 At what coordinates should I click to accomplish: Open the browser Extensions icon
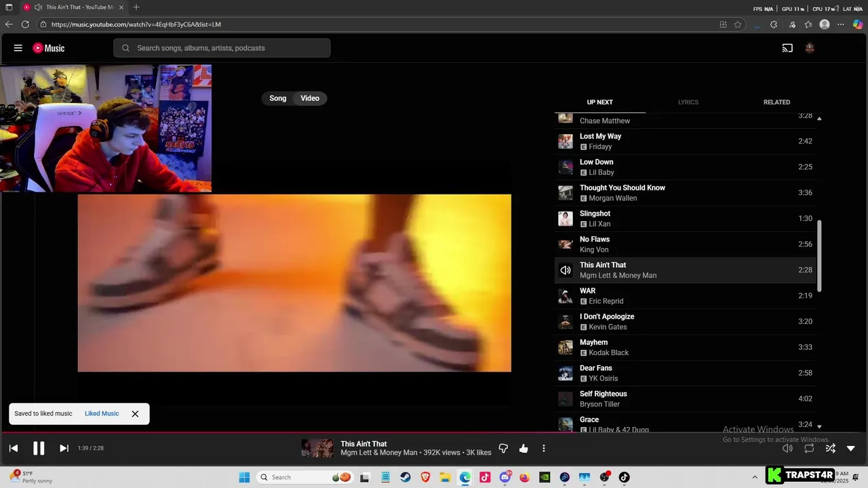click(x=774, y=24)
